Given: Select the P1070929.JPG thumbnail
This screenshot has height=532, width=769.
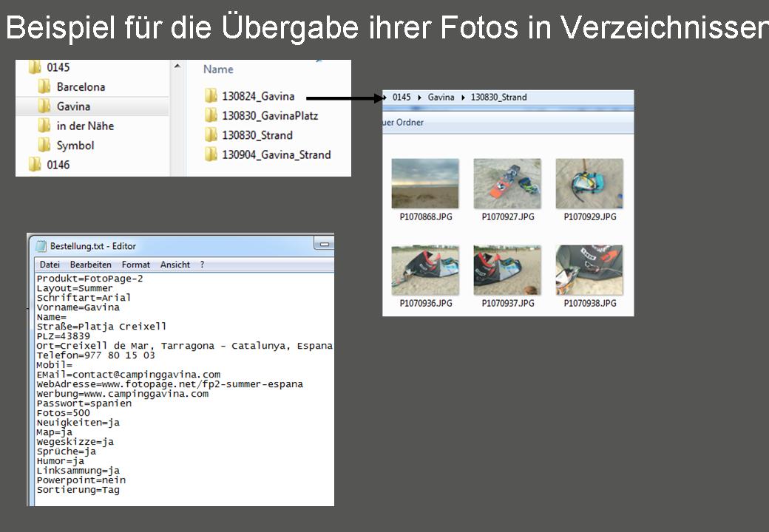Looking at the screenshot, I should pyautogui.click(x=589, y=184).
